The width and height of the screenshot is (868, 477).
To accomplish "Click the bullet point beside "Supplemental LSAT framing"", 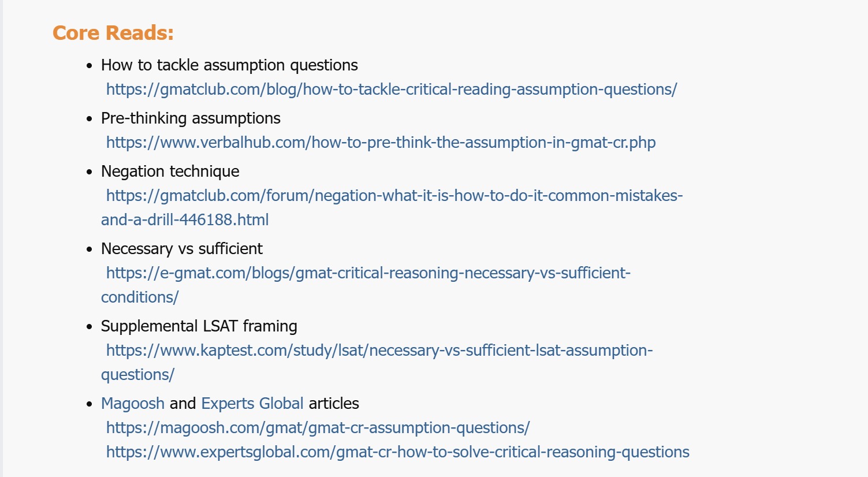I will click(89, 327).
